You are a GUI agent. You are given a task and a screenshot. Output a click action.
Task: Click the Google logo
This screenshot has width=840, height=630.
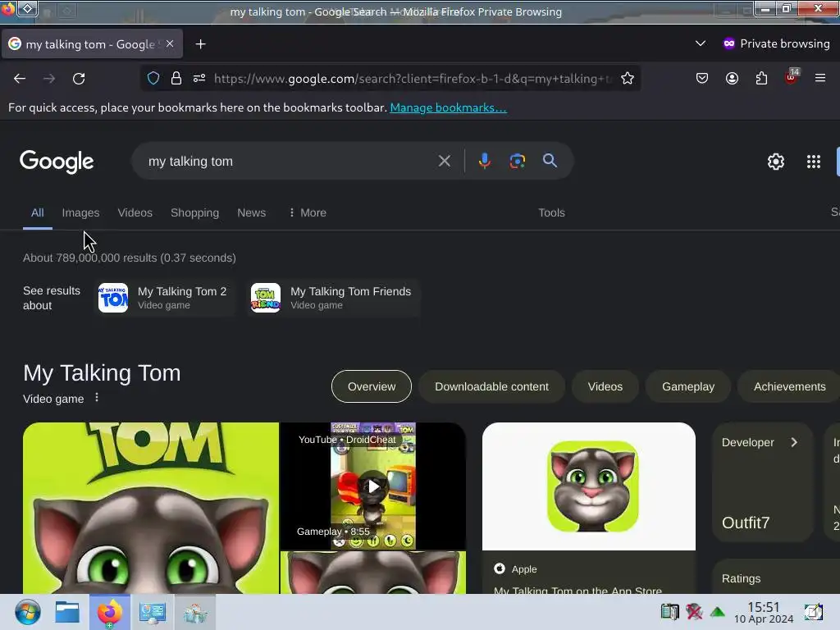click(57, 162)
